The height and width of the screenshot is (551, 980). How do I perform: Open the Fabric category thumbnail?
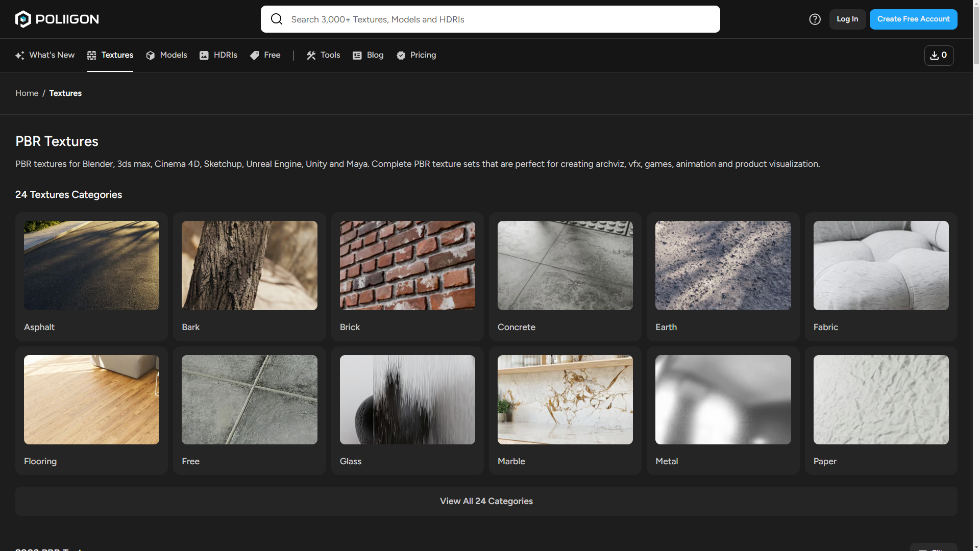click(x=881, y=265)
